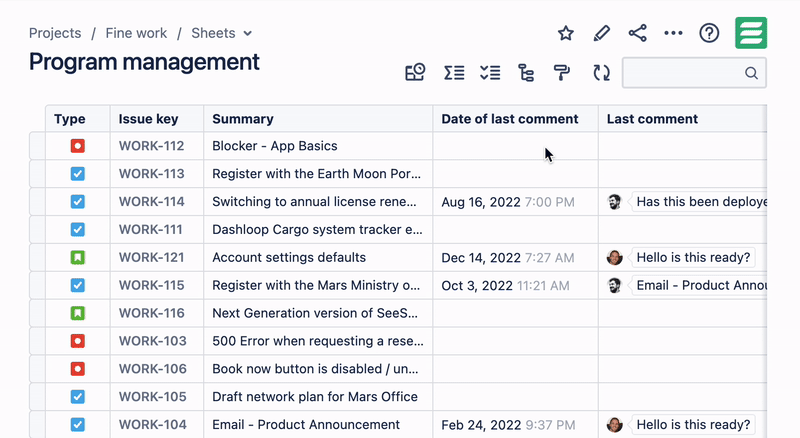Click the green story icon for WORK-121

pos(78,257)
